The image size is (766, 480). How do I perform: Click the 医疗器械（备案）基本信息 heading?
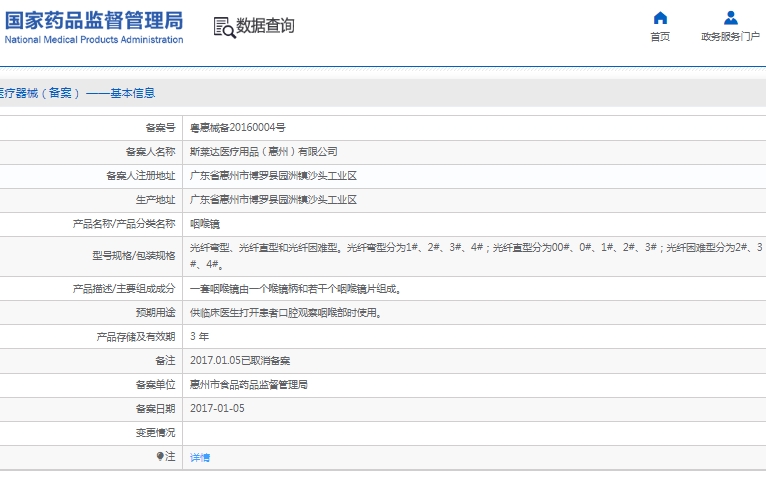pyautogui.click(x=77, y=93)
